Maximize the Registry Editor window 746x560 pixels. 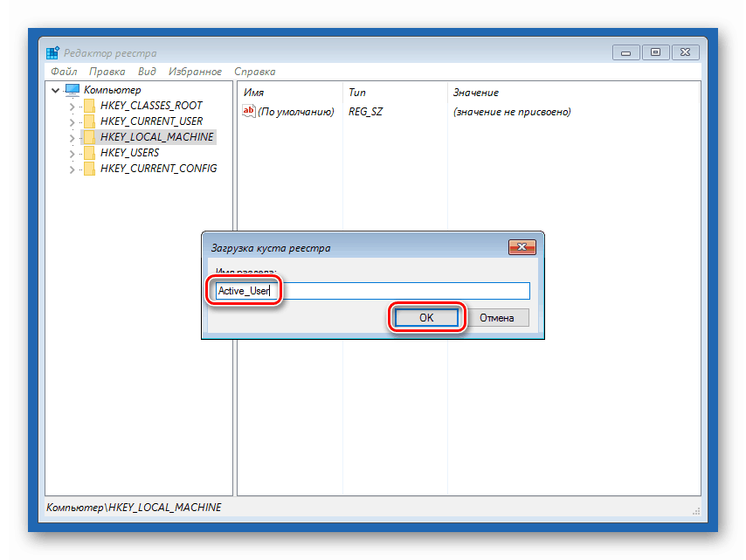pyautogui.click(x=656, y=52)
